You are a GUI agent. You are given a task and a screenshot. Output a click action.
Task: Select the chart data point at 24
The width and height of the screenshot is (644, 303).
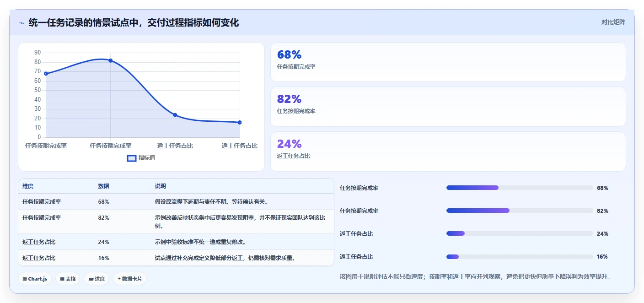175,115
